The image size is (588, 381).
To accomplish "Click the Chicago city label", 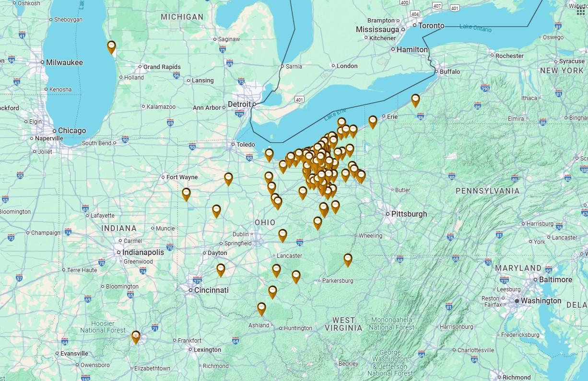I will click(x=72, y=131).
